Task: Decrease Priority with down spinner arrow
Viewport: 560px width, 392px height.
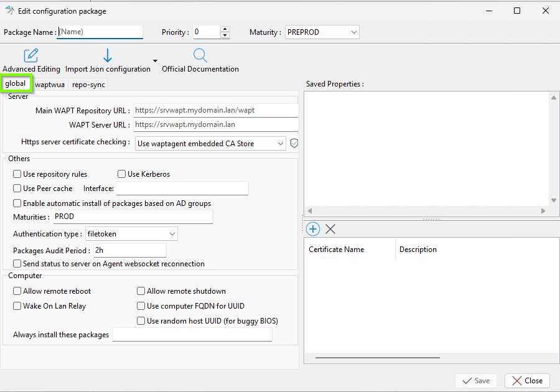Action: coord(225,35)
